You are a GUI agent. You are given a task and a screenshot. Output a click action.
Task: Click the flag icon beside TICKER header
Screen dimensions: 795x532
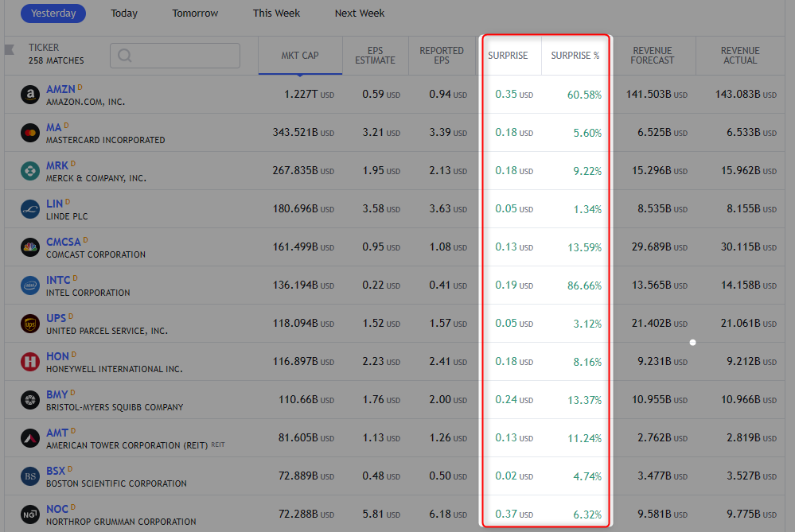pyautogui.click(x=9, y=49)
